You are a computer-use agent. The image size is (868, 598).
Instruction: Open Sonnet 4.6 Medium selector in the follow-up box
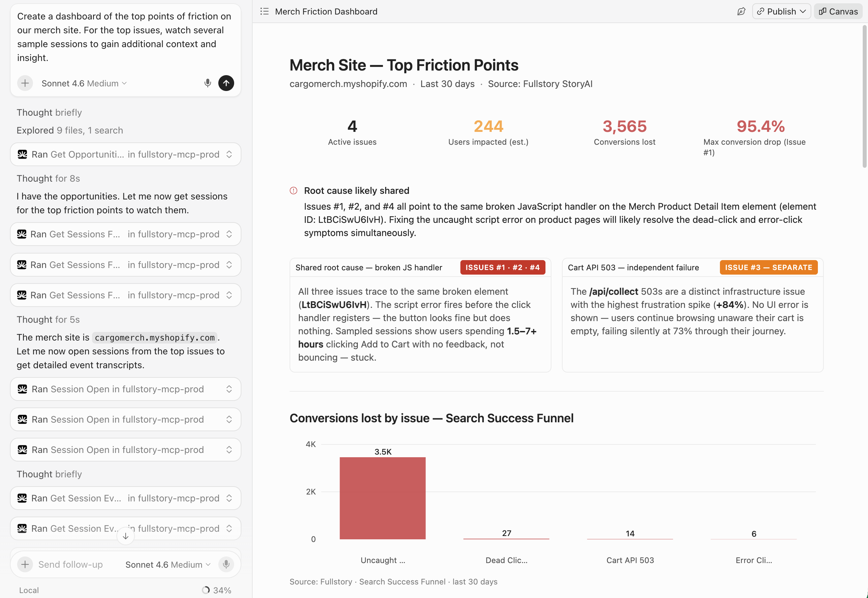click(x=168, y=564)
